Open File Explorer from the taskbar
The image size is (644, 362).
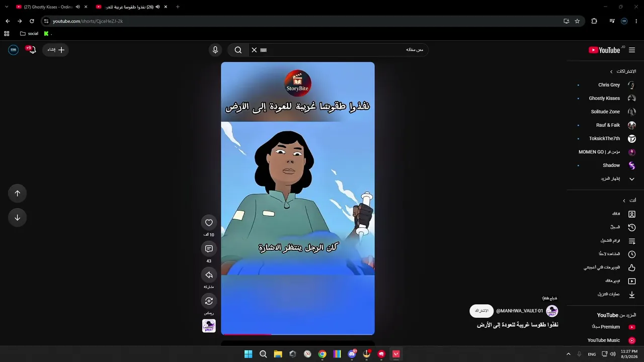click(x=278, y=354)
